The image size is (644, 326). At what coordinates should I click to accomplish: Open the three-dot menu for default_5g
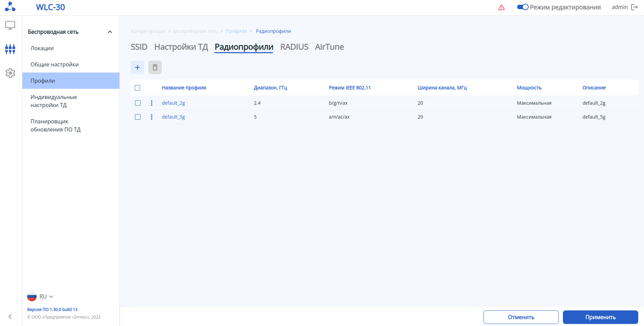[x=152, y=117]
